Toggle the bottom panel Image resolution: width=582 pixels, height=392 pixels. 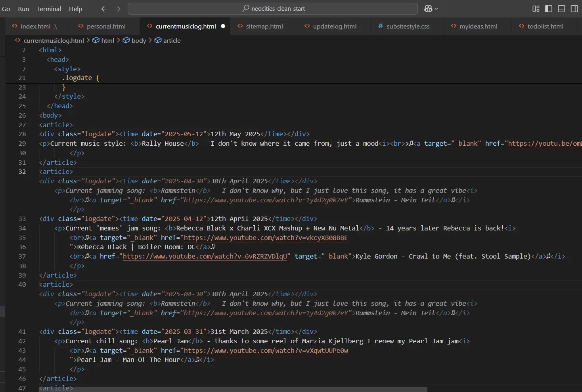pos(561,9)
